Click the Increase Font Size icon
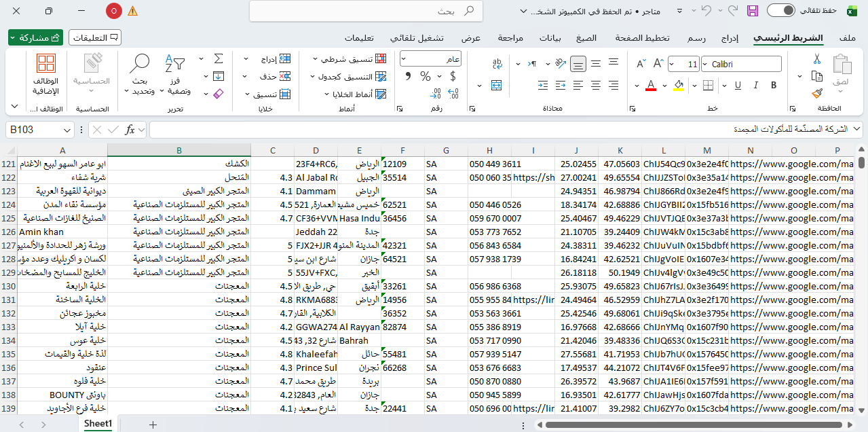 click(x=658, y=65)
